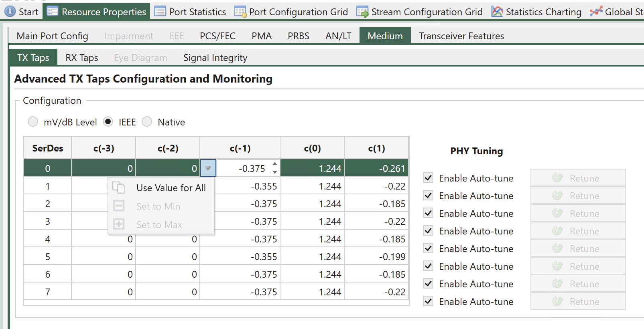Image resolution: width=644 pixels, height=329 pixels.
Task: Click the Resource Properties tab icon
Action: (52, 12)
